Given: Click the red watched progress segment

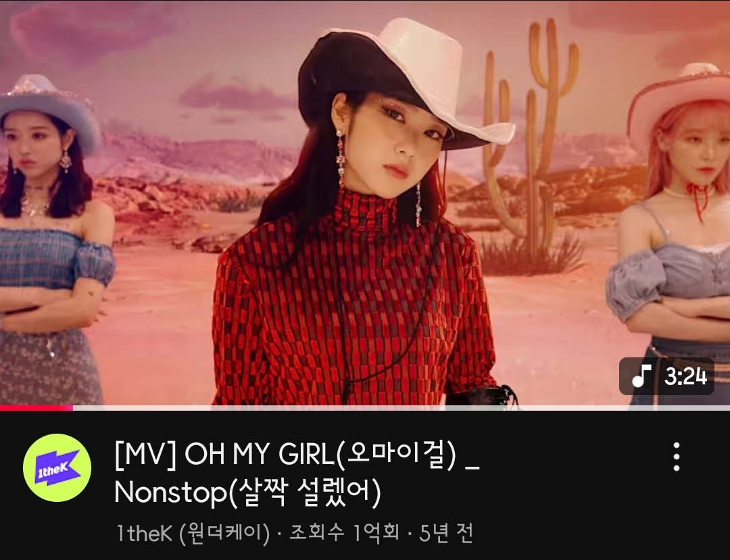Looking at the screenshot, I should [36, 408].
